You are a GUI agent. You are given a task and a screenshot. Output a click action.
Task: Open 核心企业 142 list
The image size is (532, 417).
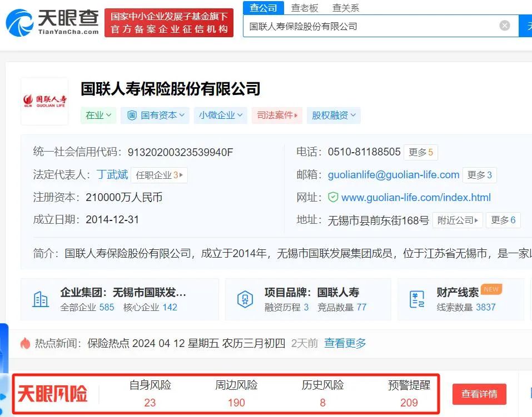pyautogui.click(x=150, y=307)
